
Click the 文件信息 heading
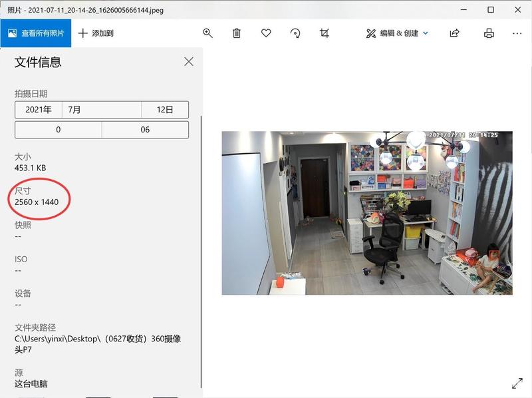pos(38,62)
